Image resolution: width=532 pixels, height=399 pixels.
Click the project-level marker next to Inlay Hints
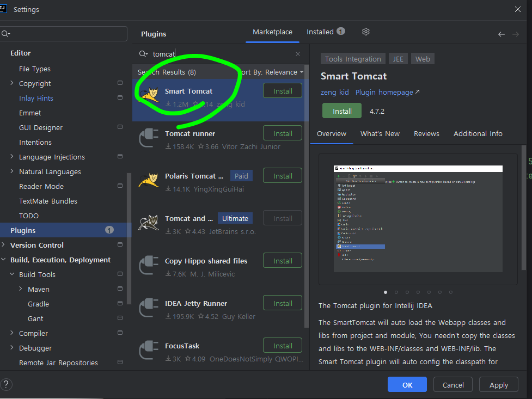120,97
